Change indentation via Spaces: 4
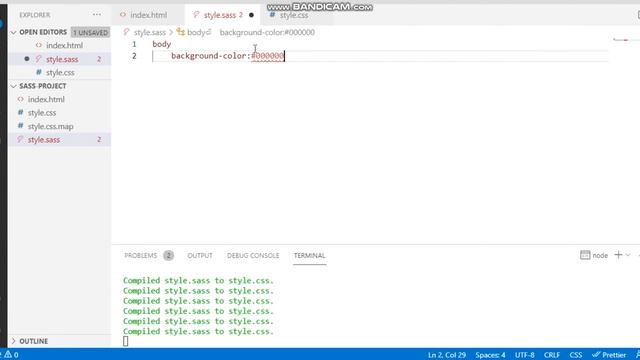640x360 pixels. coord(490,355)
